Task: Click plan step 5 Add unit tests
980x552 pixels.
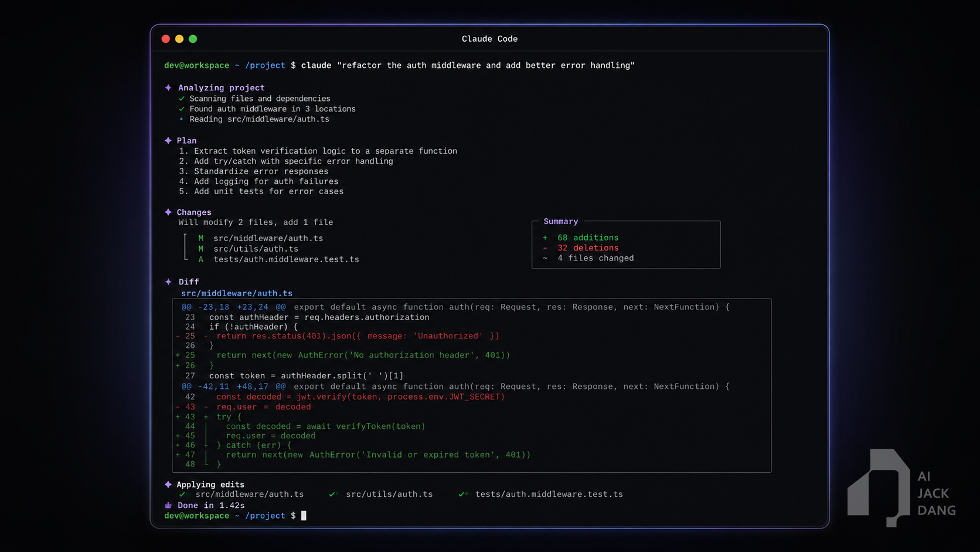Action: pos(261,191)
